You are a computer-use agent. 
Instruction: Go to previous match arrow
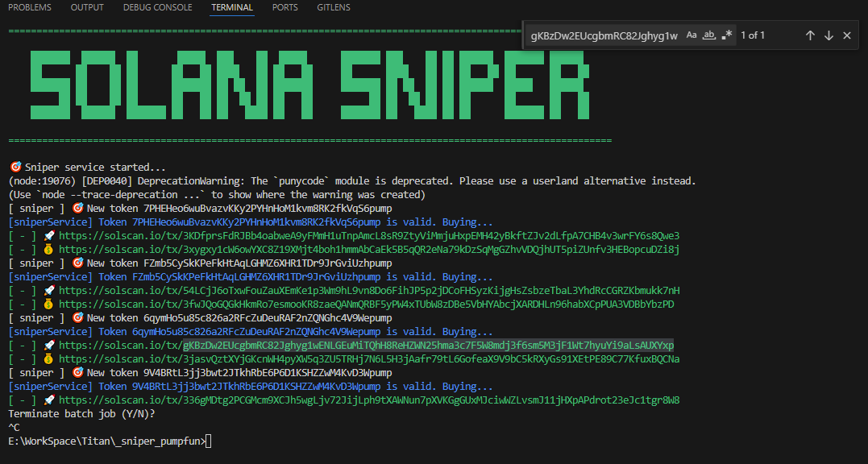(811, 35)
